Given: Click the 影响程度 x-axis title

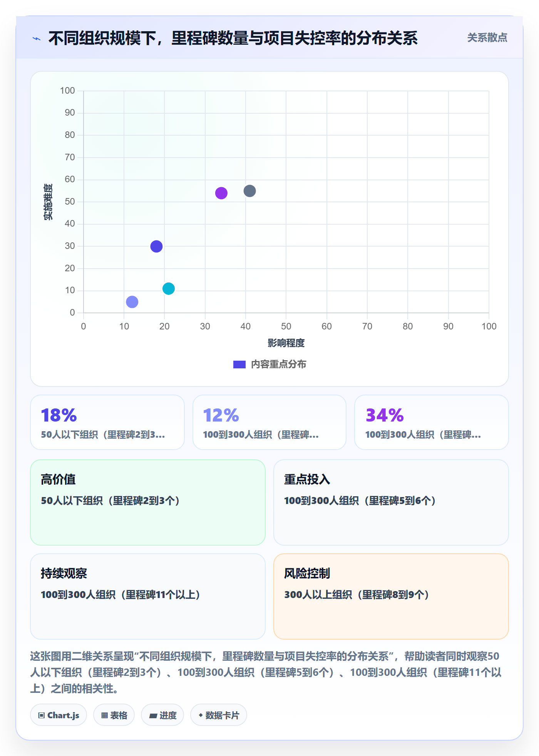Looking at the screenshot, I should [x=286, y=343].
